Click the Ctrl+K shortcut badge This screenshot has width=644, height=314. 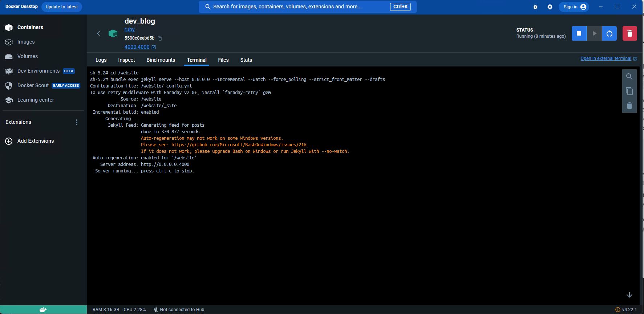coord(400,7)
